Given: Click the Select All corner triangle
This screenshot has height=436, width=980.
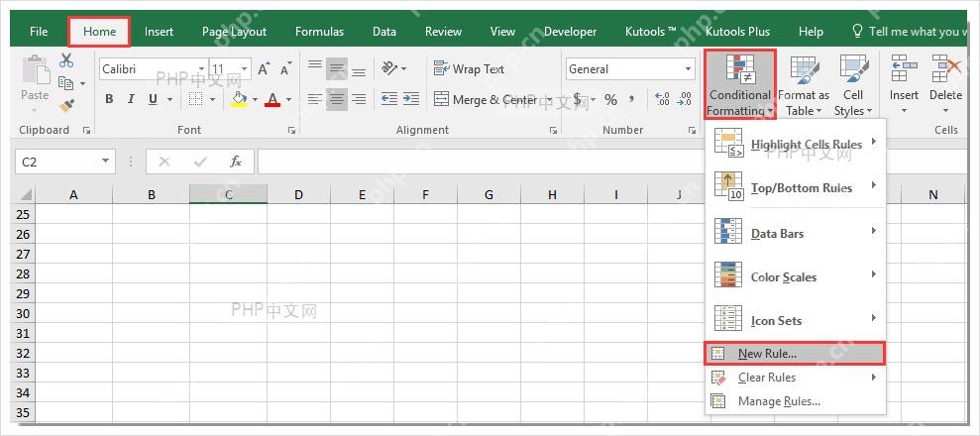Looking at the screenshot, I should click(x=25, y=194).
